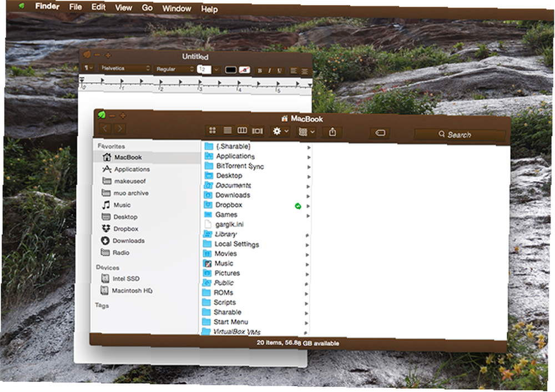Open the Finder menu
Image resolution: width=555 pixels, height=392 pixels.
click(47, 6)
